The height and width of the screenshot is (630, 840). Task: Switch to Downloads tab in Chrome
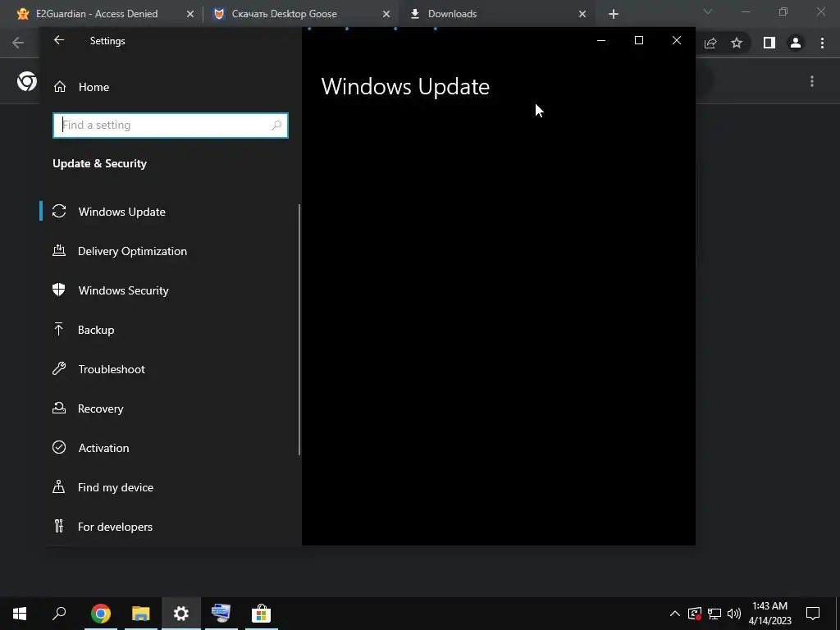coord(452,14)
